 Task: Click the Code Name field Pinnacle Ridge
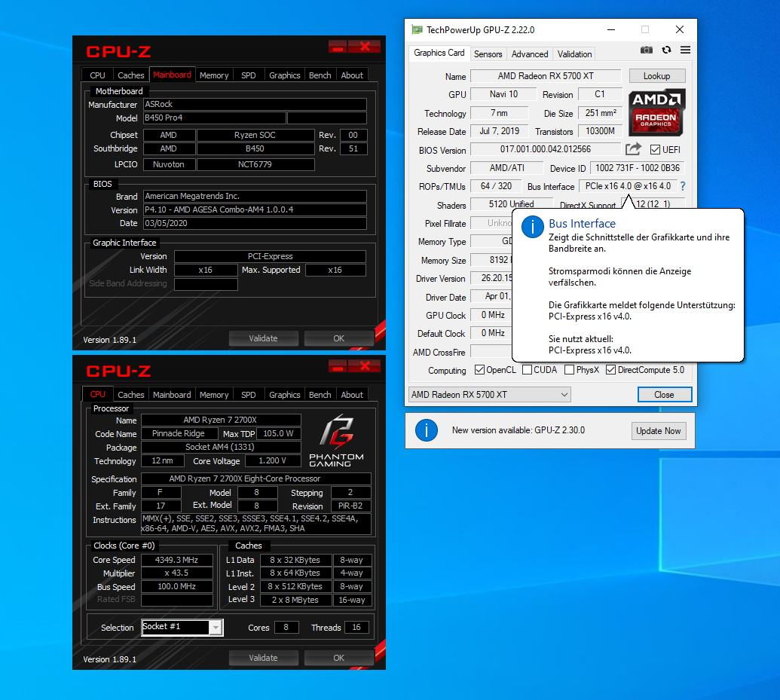178,433
